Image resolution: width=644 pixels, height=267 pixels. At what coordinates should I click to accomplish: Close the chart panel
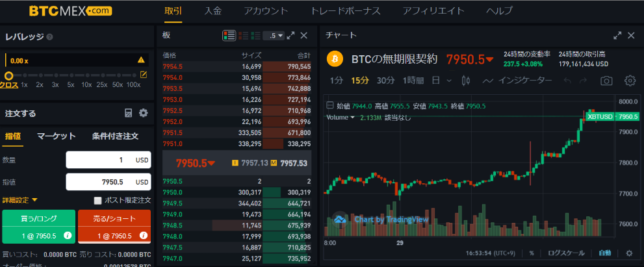tap(631, 35)
